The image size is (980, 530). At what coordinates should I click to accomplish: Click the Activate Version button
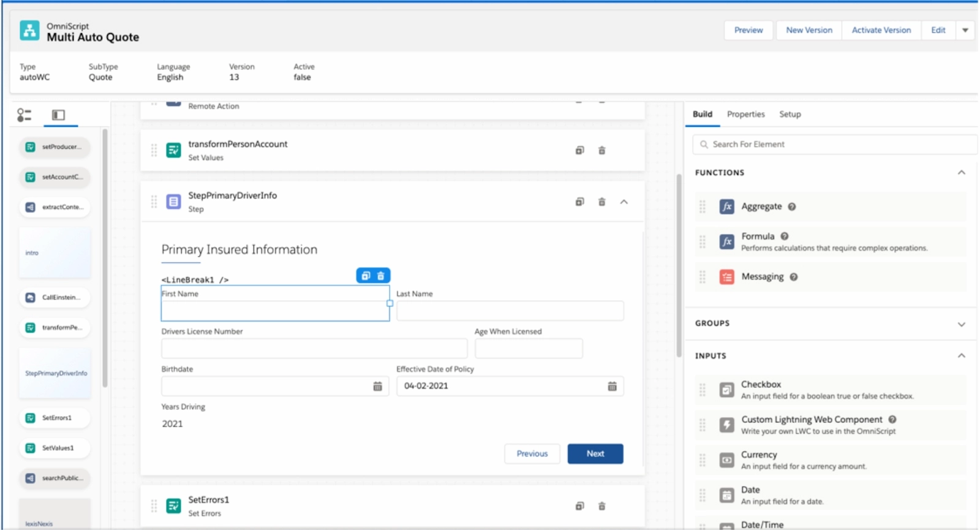click(881, 30)
